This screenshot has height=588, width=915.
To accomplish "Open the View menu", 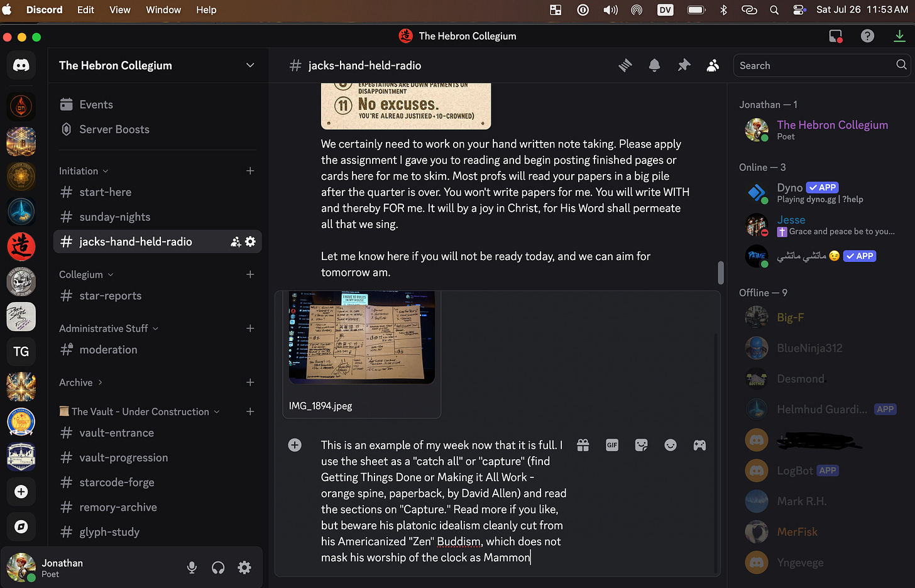I will (120, 9).
